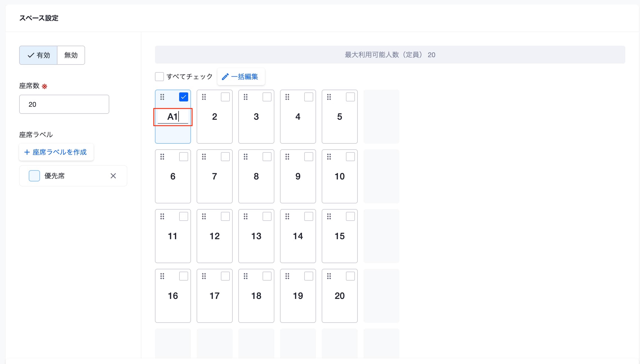Select the checkbox on seat 10

point(350,157)
